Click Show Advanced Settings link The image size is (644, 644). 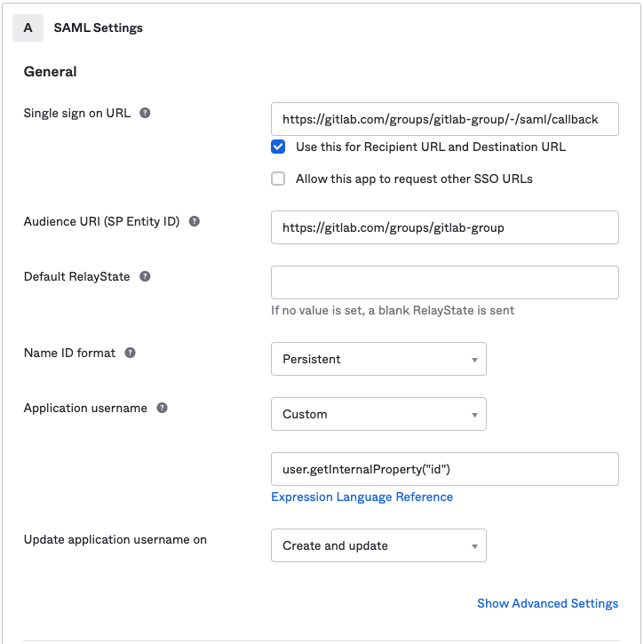pos(547,603)
